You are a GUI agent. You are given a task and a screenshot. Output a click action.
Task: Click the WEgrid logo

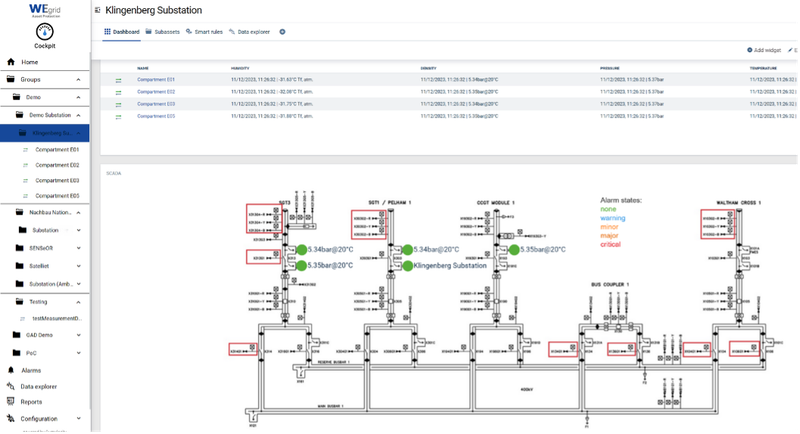coord(45,10)
